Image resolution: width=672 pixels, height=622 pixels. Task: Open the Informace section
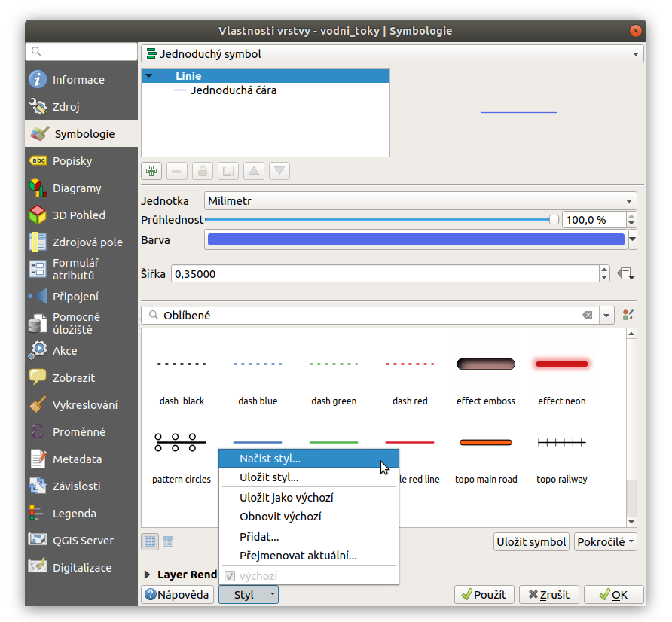point(81,80)
